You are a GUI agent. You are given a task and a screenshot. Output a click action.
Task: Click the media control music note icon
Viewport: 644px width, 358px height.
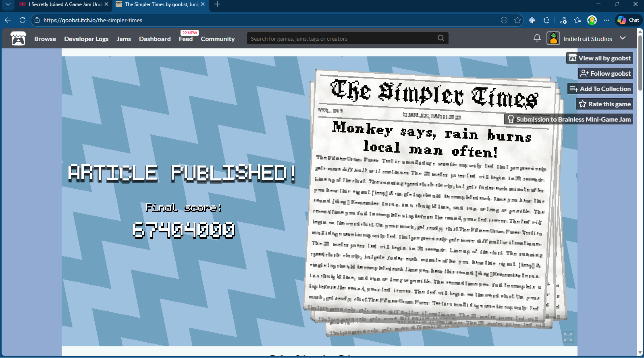563,20
